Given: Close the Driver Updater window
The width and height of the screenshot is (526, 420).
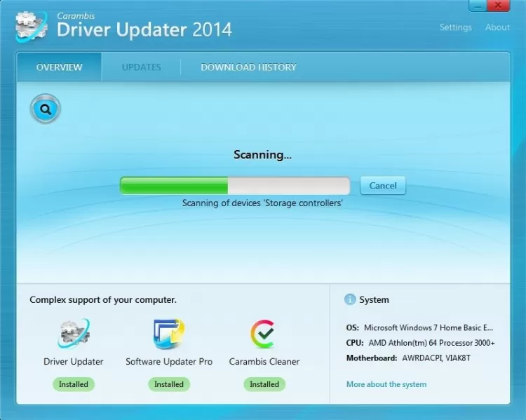Looking at the screenshot, I should 499,6.
